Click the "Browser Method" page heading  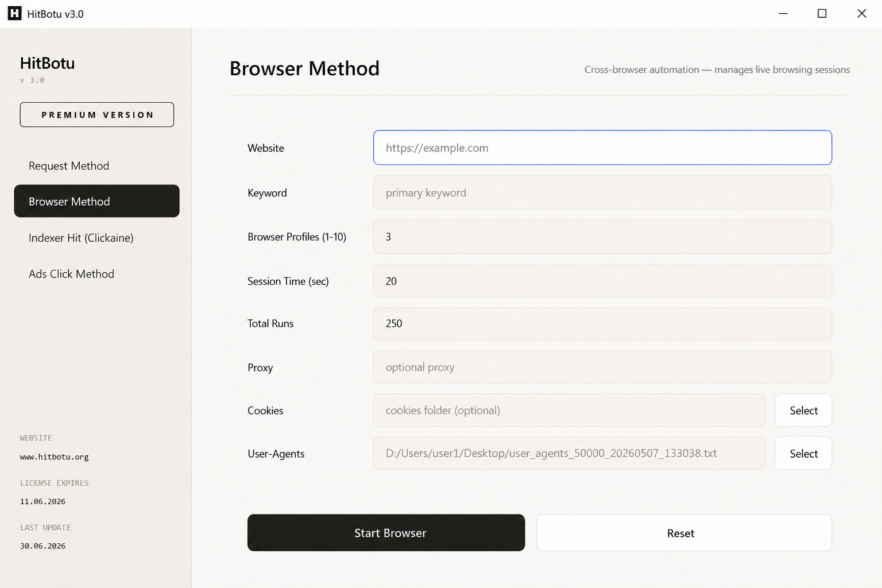click(x=304, y=68)
